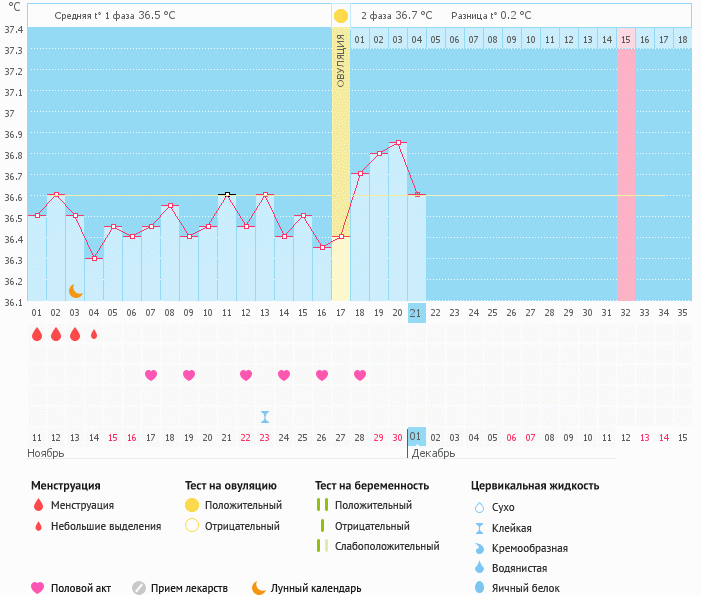The height and width of the screenshot is (595, 701).
Task: Click the pink highlighted phase day 15 column
Action: [x=626, y=170]
